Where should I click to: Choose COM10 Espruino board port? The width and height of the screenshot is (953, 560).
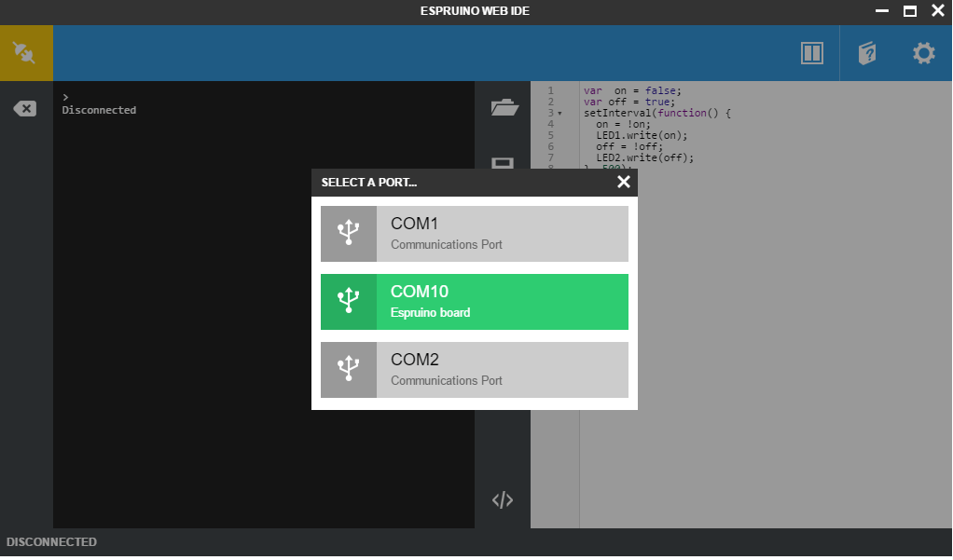point(474,301)
